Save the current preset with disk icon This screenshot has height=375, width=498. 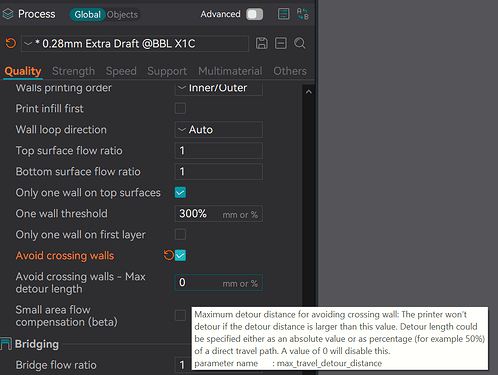click(262, 43)
